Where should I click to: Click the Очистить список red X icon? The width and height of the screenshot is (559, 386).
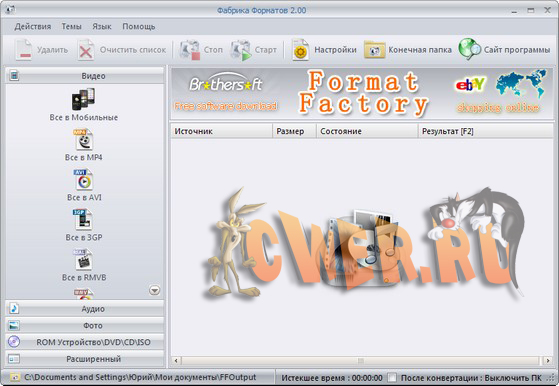pos(86,50)
